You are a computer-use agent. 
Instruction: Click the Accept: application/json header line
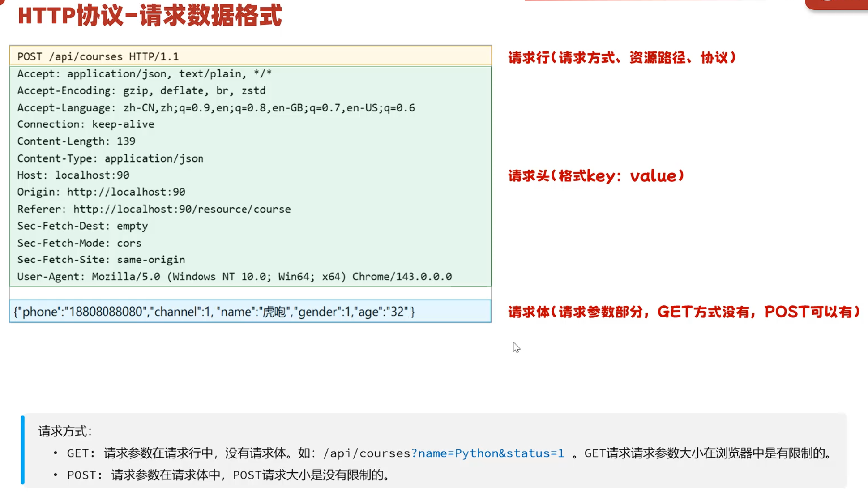[x=145, y=73]
